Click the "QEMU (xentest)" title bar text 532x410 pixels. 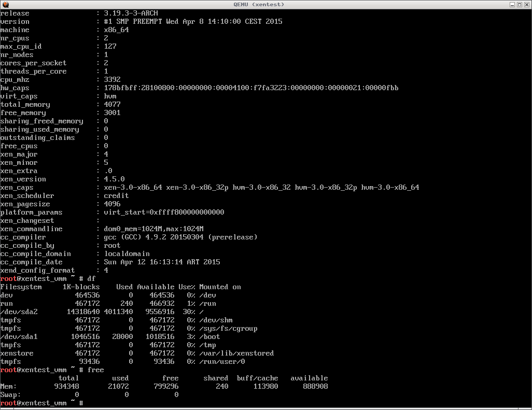(x=265, y=4)
